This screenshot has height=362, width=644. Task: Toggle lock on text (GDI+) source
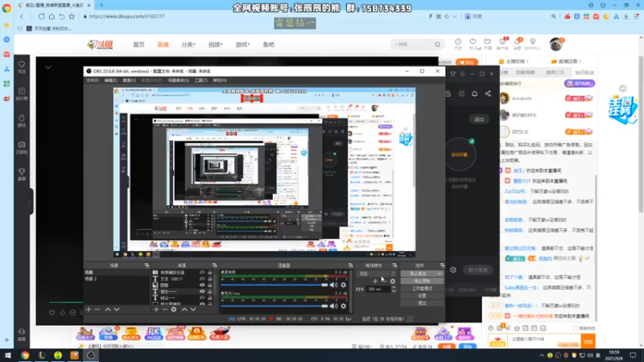tap(210, 278)
